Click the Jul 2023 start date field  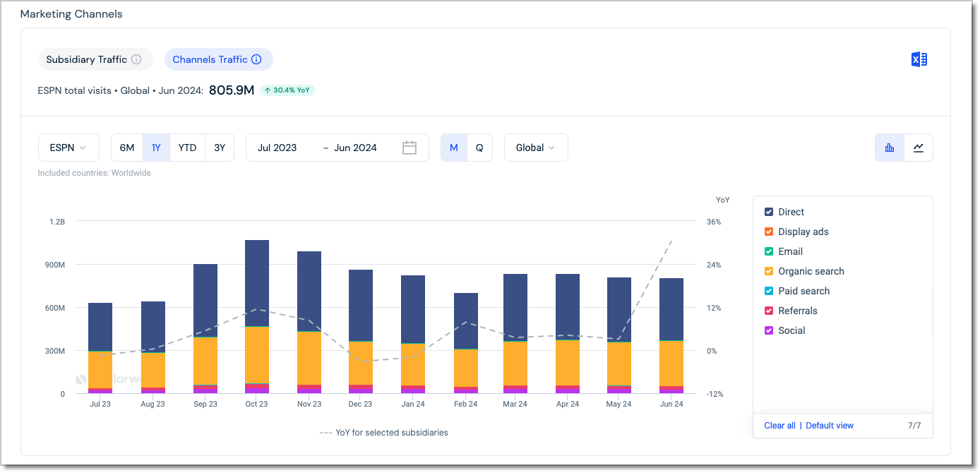click(277, 148)
